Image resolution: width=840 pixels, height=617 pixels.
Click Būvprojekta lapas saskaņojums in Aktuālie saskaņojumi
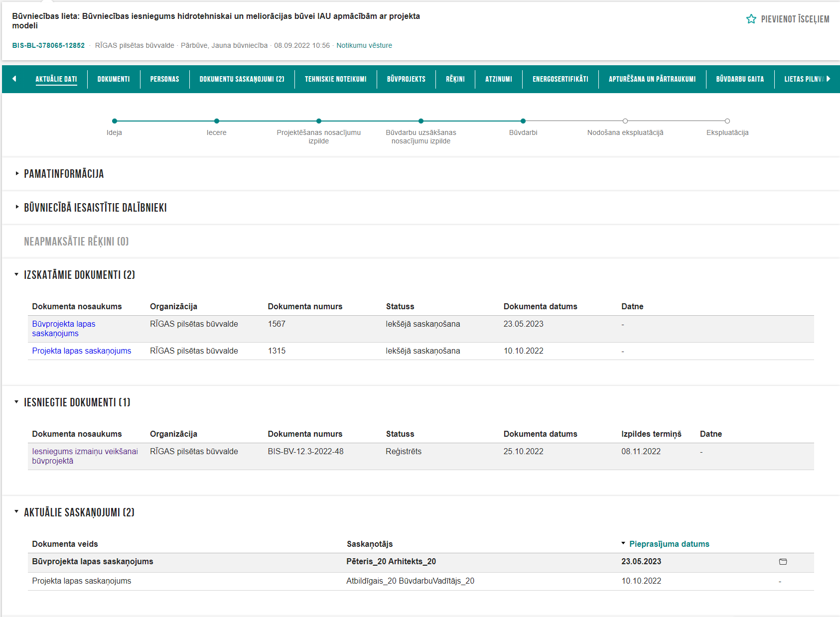click(93, 562)
